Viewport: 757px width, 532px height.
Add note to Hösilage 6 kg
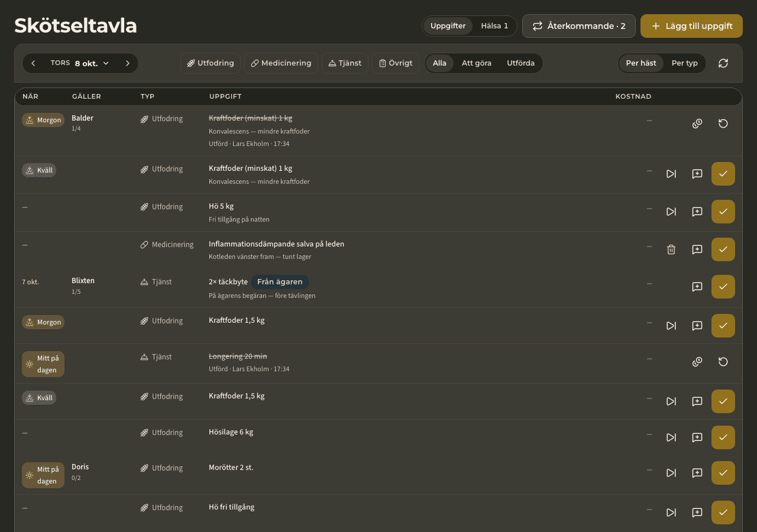697,437
